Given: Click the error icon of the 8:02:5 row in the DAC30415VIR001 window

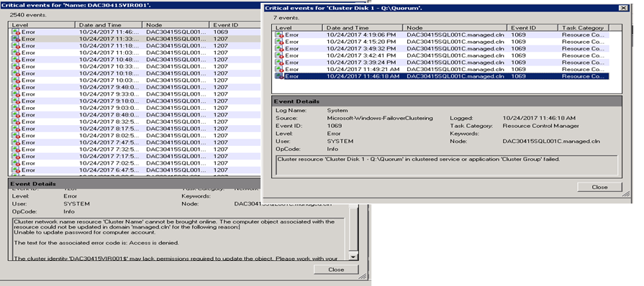Looking at the screenshot, I should pos(16,135).
